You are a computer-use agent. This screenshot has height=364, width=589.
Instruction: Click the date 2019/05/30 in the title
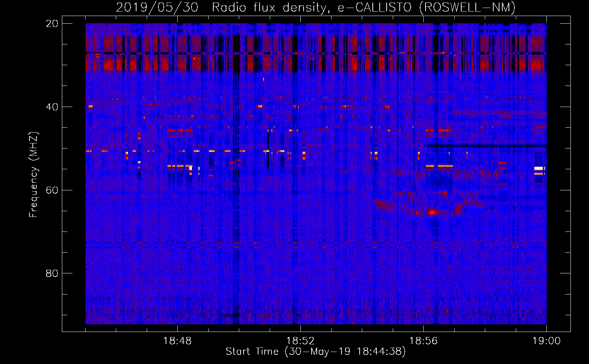(x=157, y=8)
